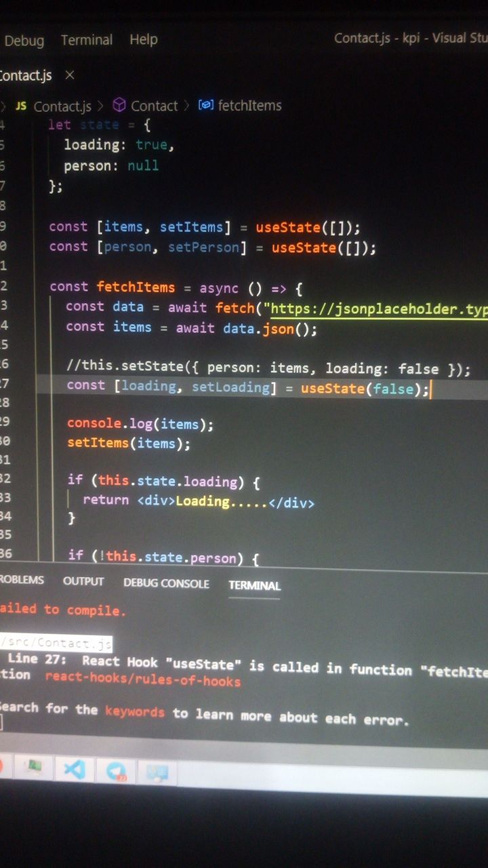Switch to the DEBUG CONSOLE panel tab

tap(166, 583)
